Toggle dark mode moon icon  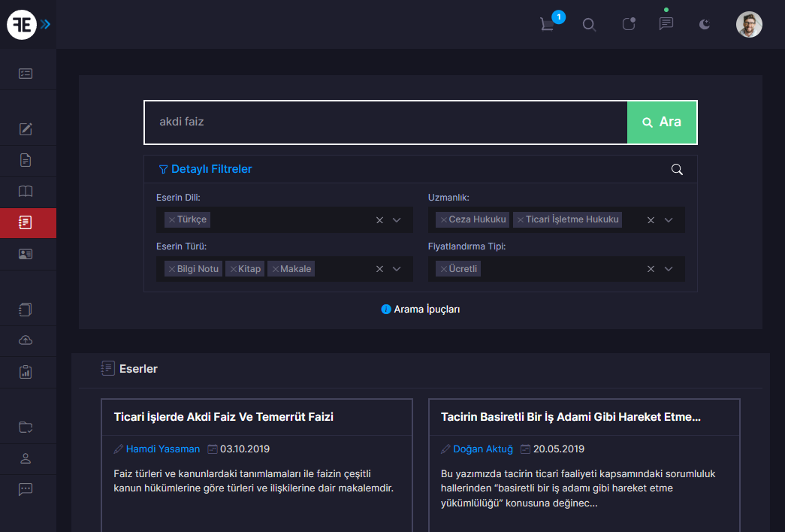point(704,24)
